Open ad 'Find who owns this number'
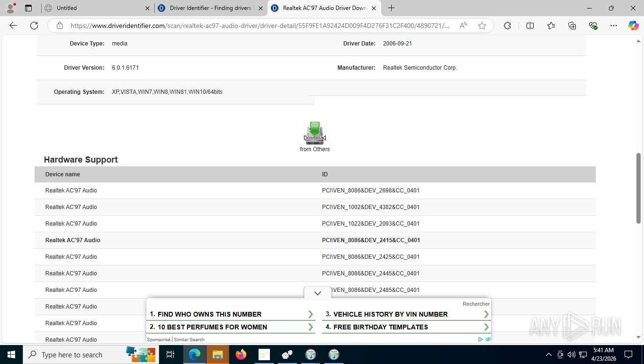 tap(232, 314)
